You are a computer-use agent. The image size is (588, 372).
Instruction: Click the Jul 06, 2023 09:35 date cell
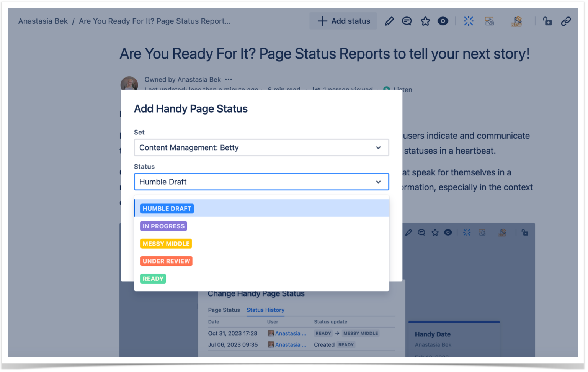233,345
